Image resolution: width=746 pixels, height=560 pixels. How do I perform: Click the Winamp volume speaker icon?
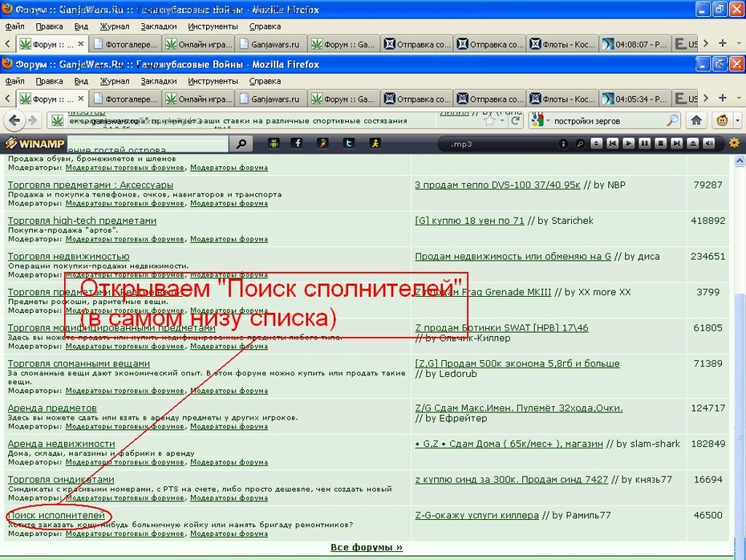709,144
